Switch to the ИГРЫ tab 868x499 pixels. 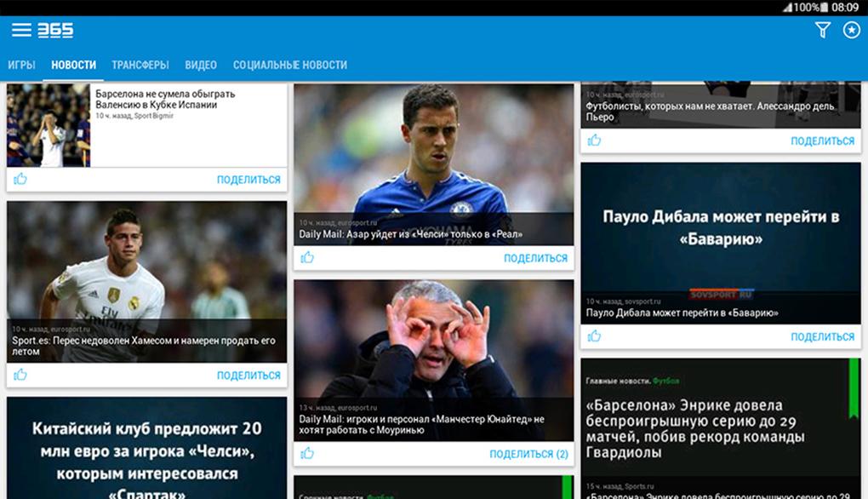tap(21, 65)
